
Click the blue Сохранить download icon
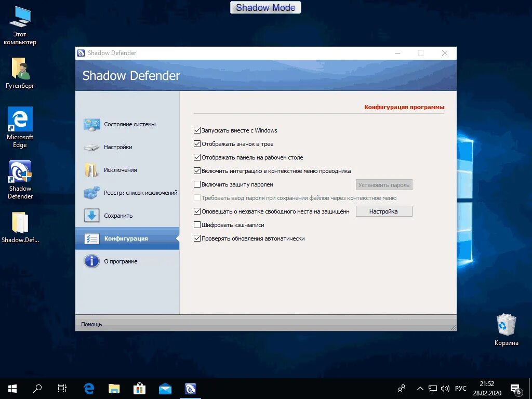91,215
